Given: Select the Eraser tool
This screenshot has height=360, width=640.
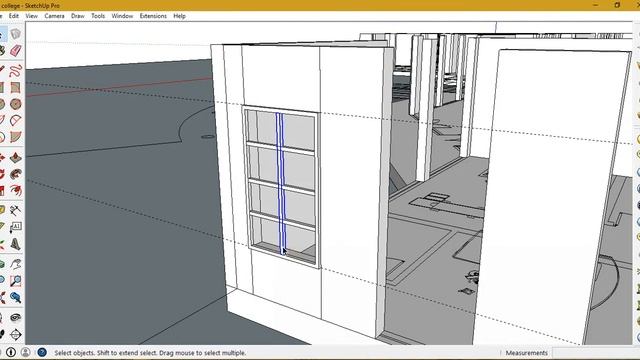Looking at the screenshot, I should pyautogui.click(x=16, y=51).
